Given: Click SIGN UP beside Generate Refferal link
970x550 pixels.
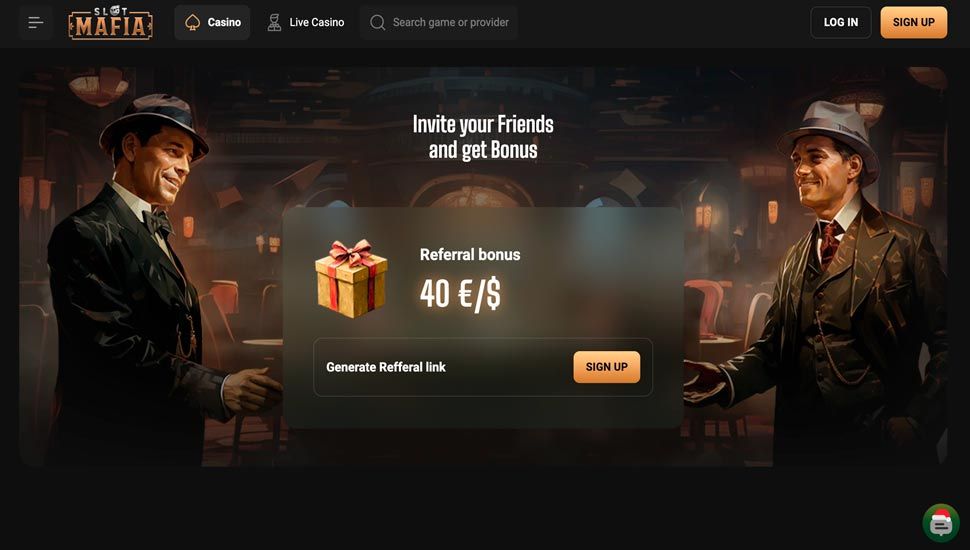Looking at the screenshot, I should pos(607,367).
